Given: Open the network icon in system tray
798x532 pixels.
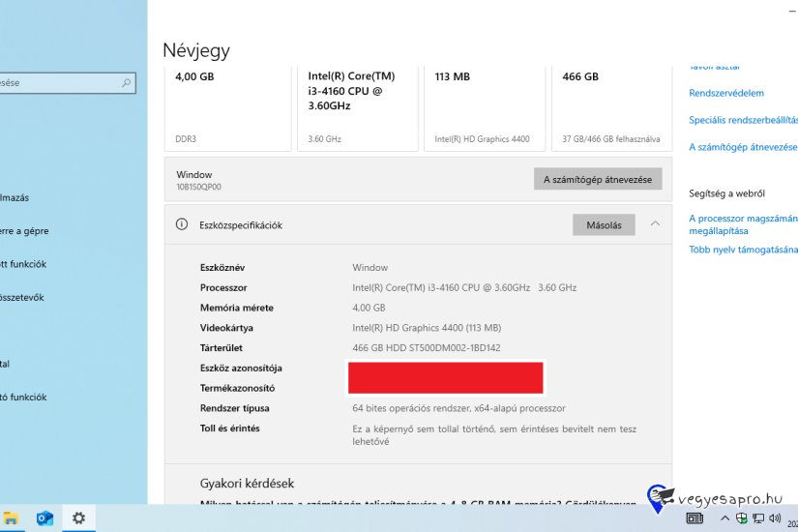Looking at the screenshot, I should (x=757, y=519).
